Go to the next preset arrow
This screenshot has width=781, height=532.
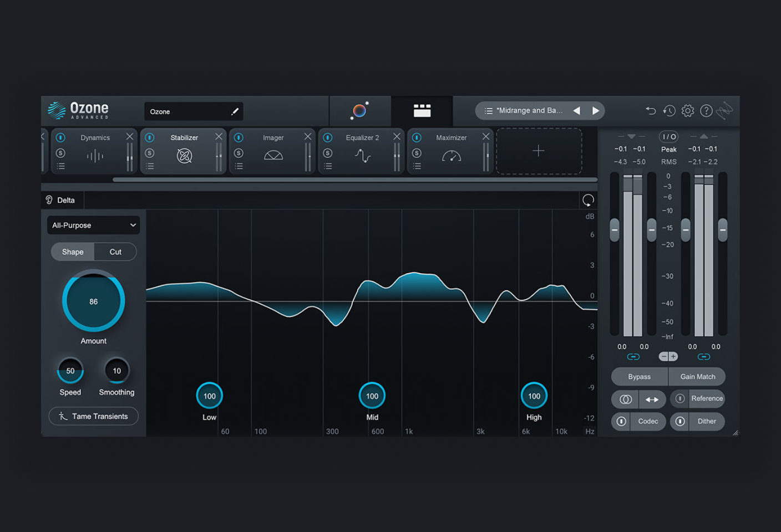596,111
